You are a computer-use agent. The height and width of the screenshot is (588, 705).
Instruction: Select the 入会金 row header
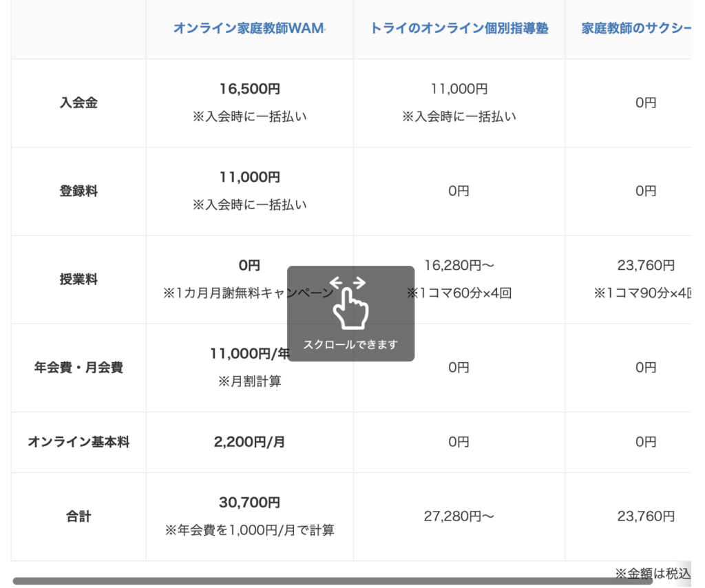coord(78,103)
